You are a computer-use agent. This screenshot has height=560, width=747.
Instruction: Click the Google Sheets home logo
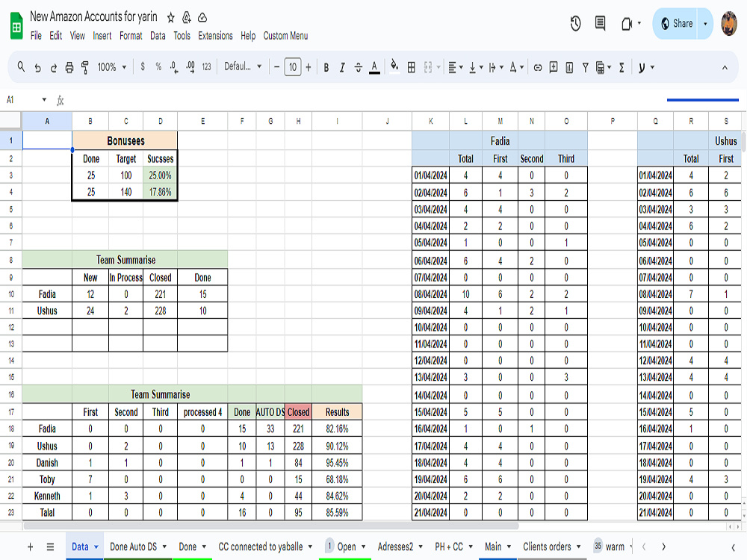coord(16,26)
